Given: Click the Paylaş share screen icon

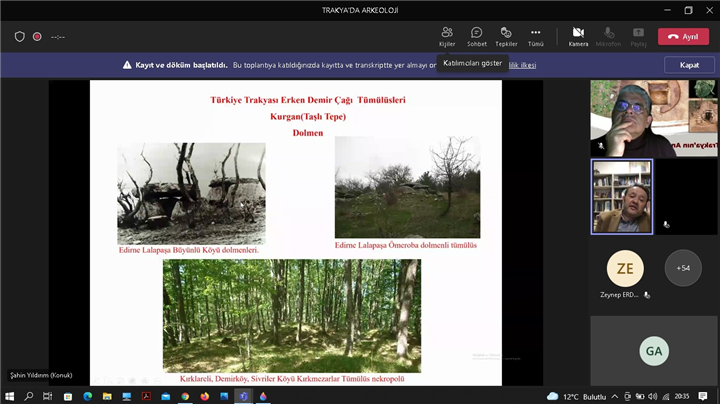Looking at the screenshot, I should pos(638,36).
